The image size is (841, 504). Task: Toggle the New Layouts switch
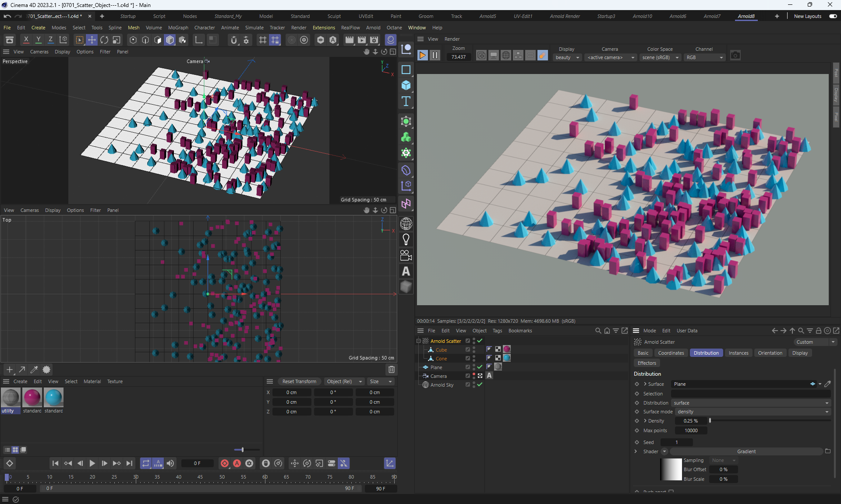click(833, 16)
